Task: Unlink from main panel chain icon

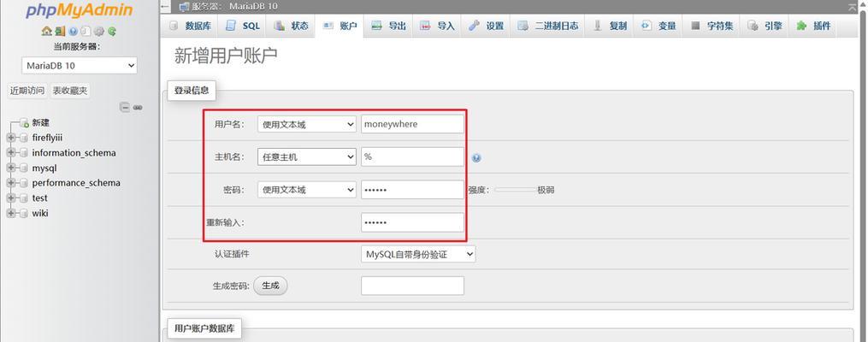Action: 138,108
